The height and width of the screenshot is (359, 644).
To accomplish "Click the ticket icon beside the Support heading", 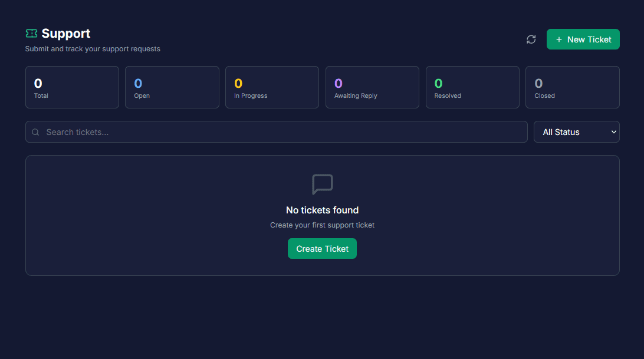I will (31, 33).
